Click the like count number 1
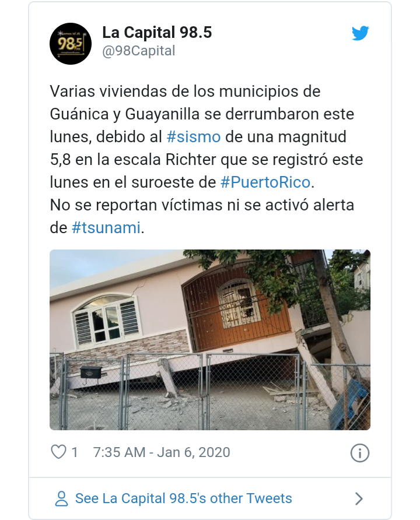 coord(75,452)
